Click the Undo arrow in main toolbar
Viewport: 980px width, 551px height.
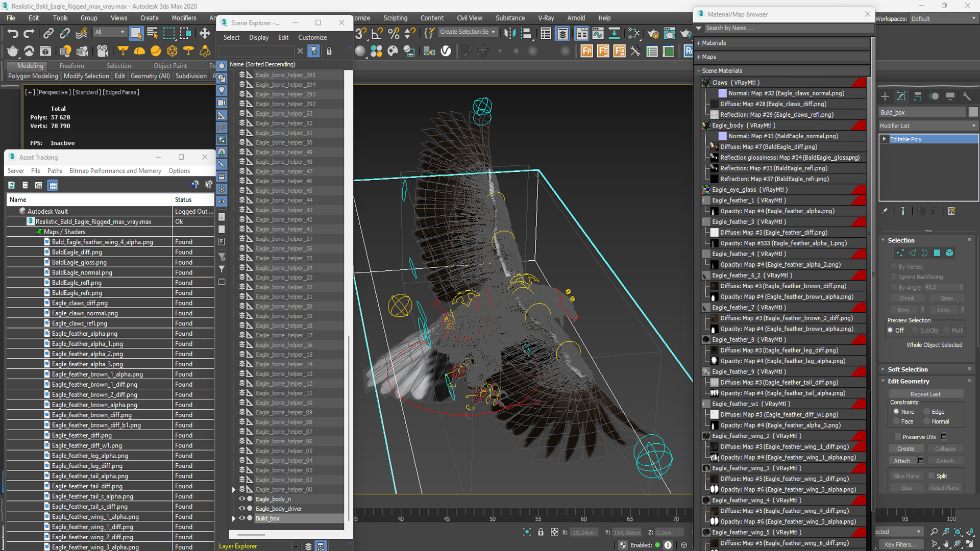[x=12, y=34]
